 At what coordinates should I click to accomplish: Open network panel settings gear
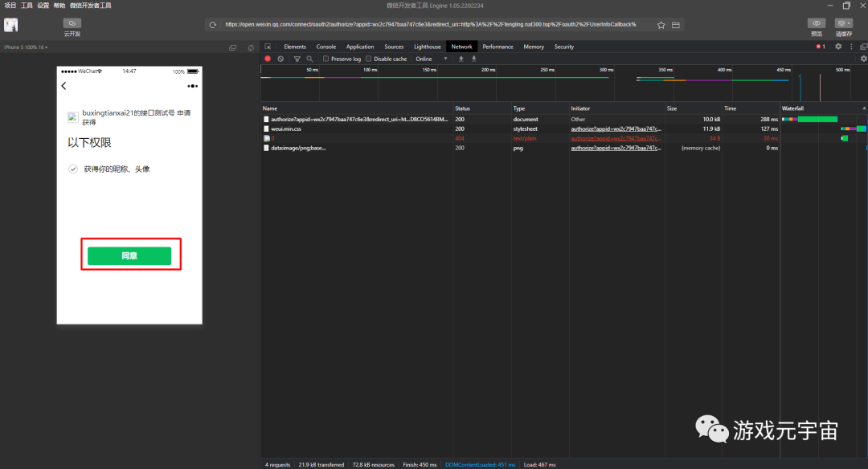863,59
